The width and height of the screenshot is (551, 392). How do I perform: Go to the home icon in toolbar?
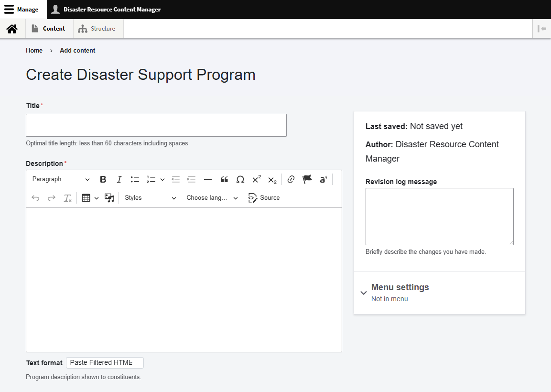pyautogui.click(x=12, y=29)
